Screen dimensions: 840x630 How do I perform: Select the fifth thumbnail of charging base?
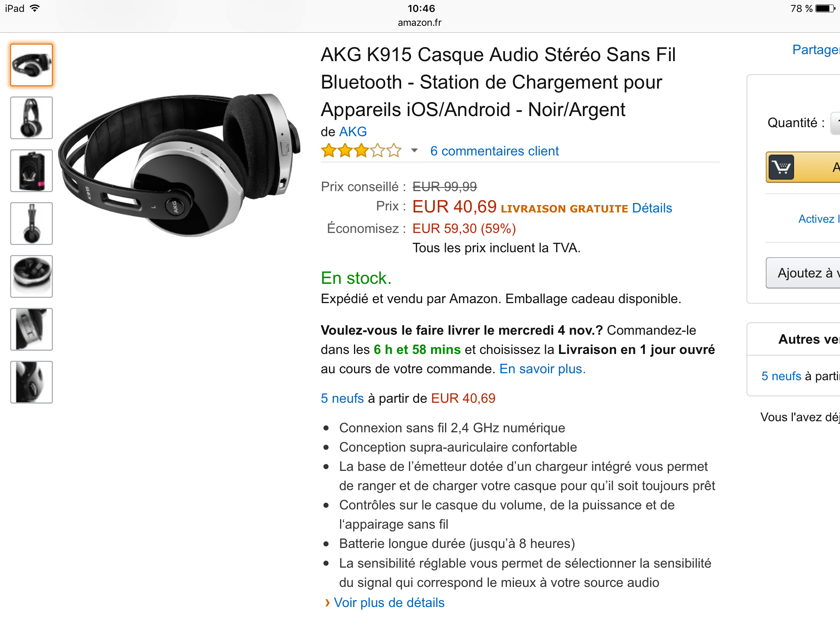coord(32,276)
